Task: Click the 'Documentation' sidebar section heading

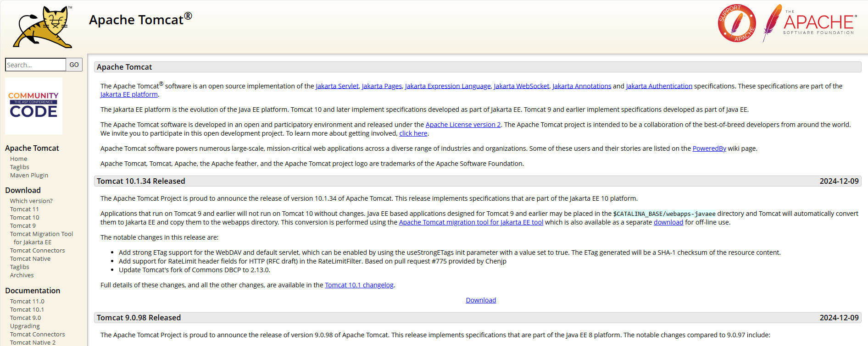Action: [x=33, y=291]
